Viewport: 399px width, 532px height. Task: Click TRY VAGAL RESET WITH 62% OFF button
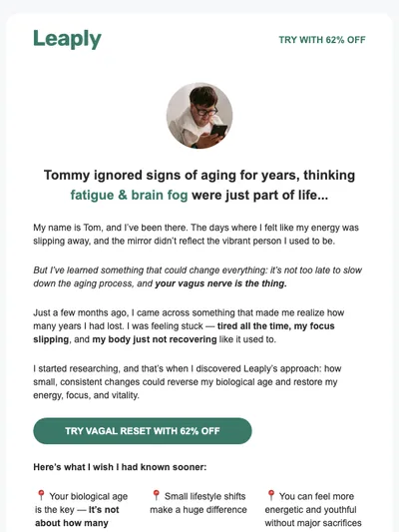point(143,431)
